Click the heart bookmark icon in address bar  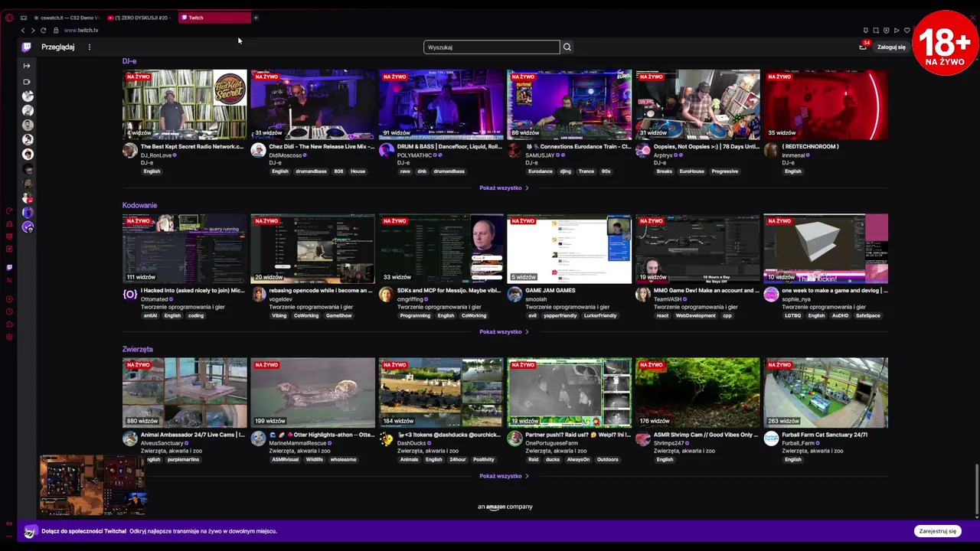pyautogui.click(x=906, y=30)
